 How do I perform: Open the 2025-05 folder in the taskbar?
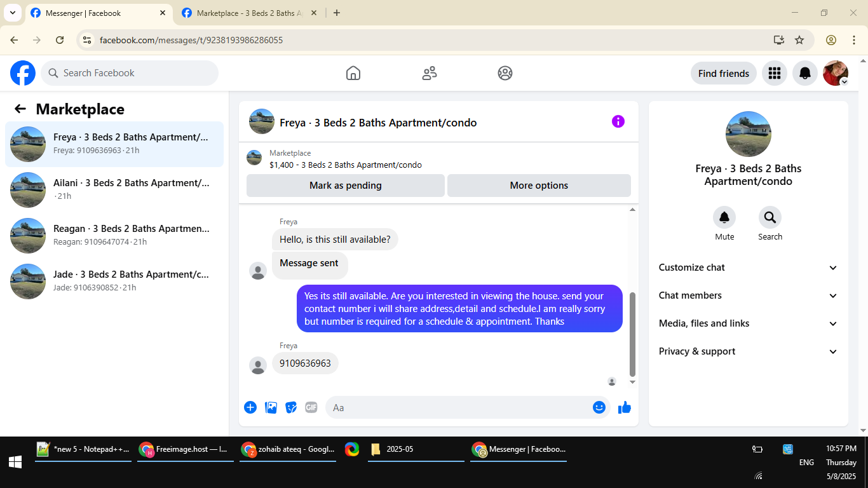416,449
